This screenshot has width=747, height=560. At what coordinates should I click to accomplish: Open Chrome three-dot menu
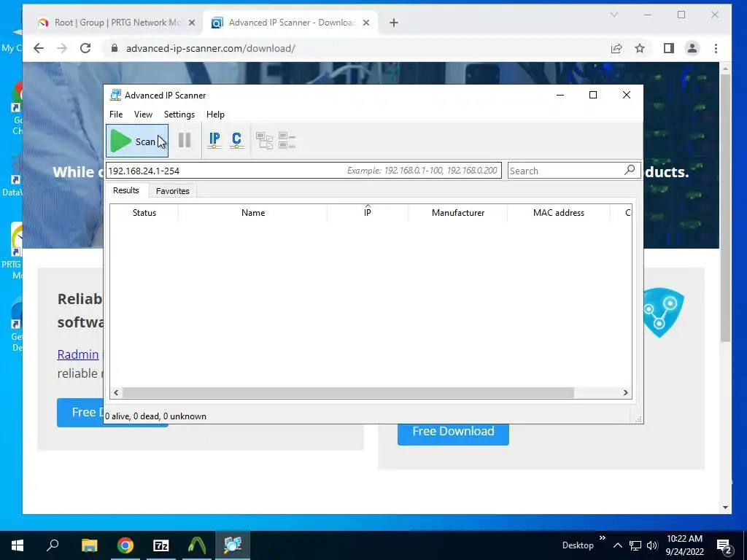716,48
